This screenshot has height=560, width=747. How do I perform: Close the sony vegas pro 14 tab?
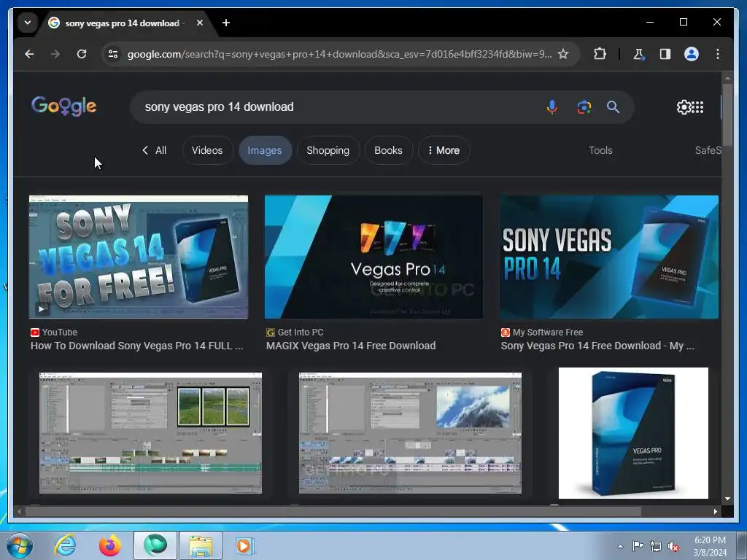point(200,23)
